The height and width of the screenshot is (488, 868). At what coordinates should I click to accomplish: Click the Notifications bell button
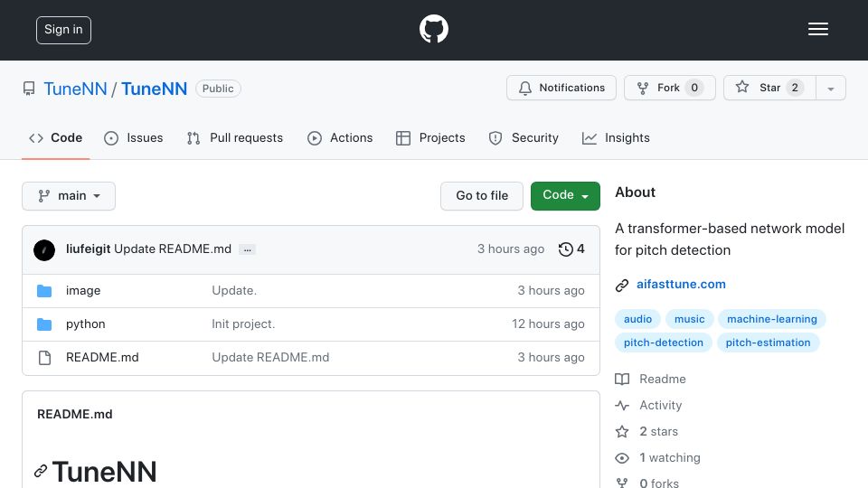tap(561, 88)
